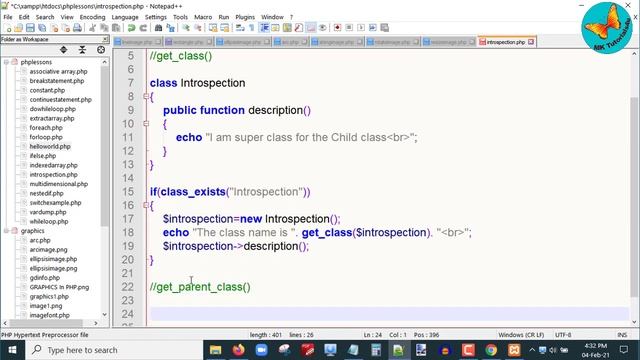Click the Paste toolbar icon
The width and height of the screenshot is (640, 360).
(116, 28)
